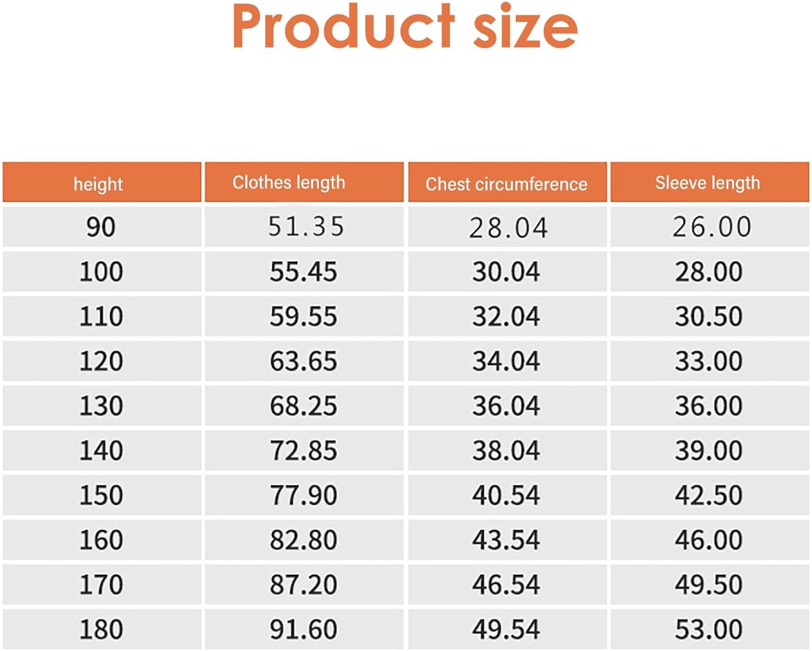
Task: Click the 51.35 clothes length value
Action: (306, 226)
